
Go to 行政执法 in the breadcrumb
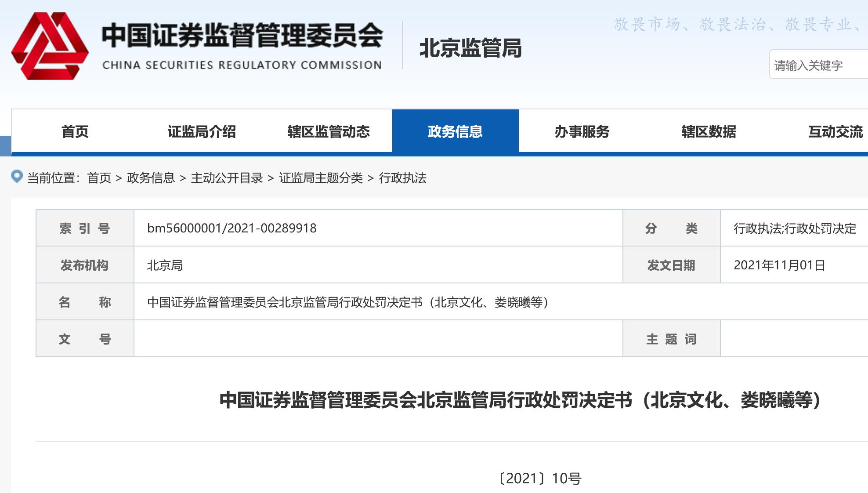click(403, 178)
